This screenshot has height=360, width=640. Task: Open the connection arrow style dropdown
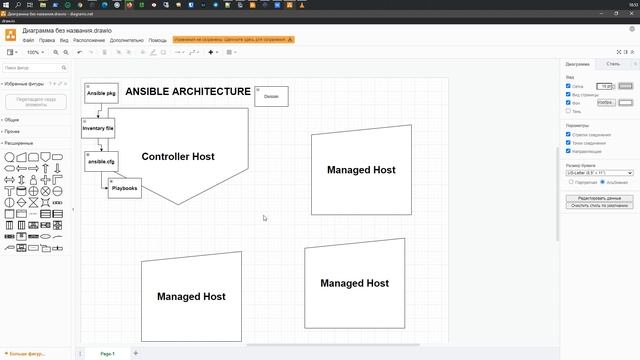click(179, 52)
